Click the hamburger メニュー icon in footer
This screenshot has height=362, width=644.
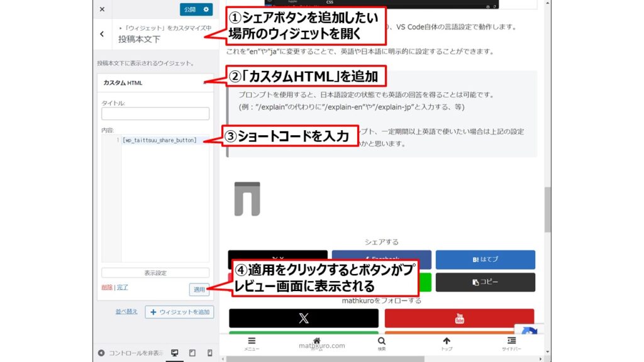tap(252, 343)
